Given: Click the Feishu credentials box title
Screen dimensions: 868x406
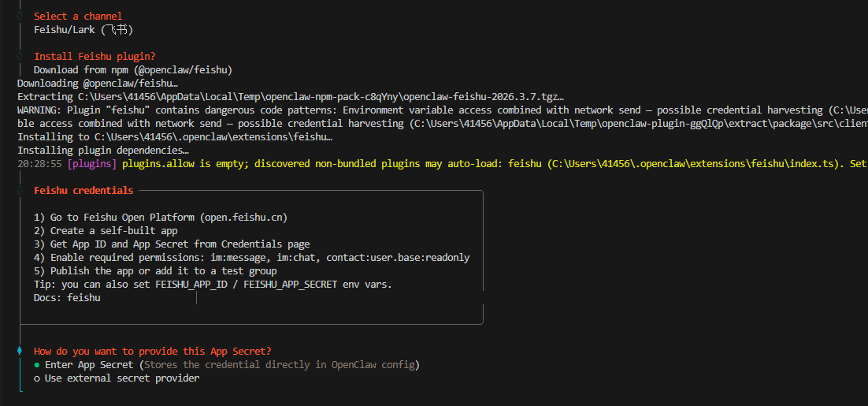Looking at the screenshot, I should click(x=83, y=191).
